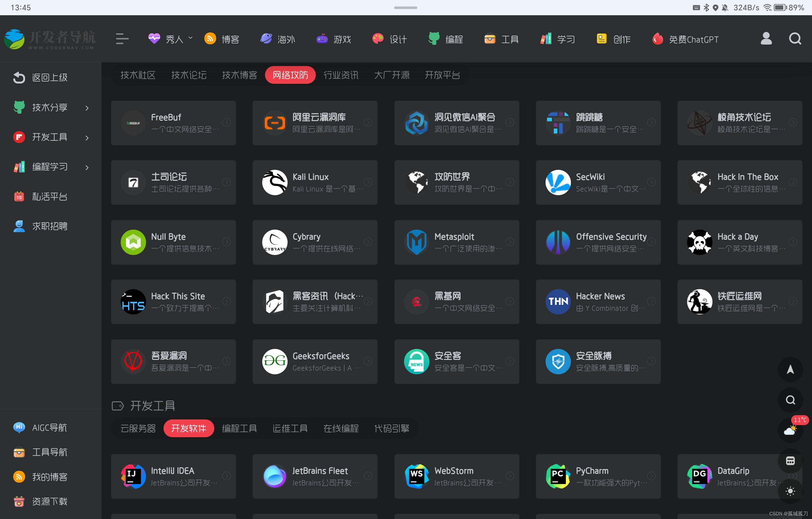Click the 开发者导航 site logo
812x519 pixels.
(x=50, y=39)
